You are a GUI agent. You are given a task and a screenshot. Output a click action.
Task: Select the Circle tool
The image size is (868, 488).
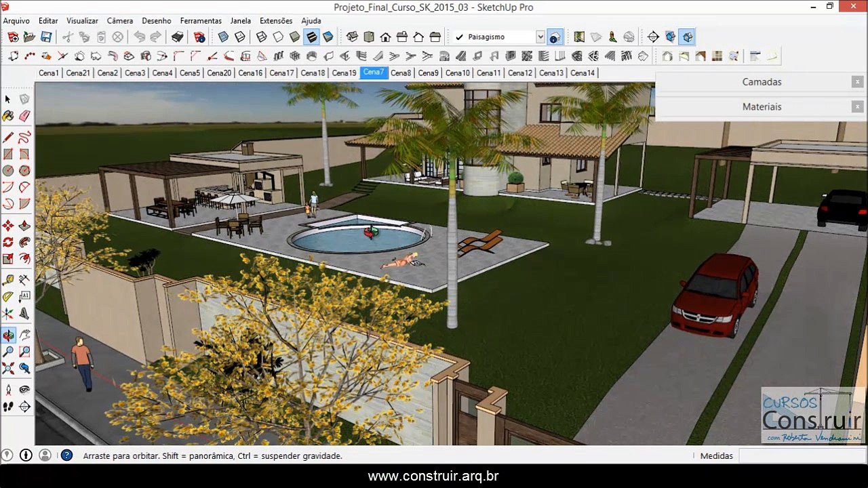pyautogui.click(x=8, y=171)
